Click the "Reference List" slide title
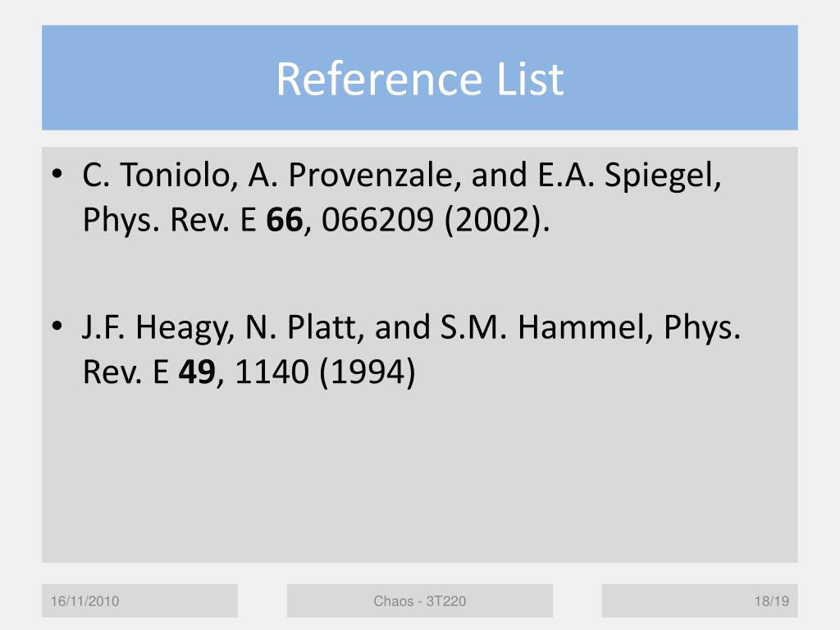840x630 pixels. point(419,80)
